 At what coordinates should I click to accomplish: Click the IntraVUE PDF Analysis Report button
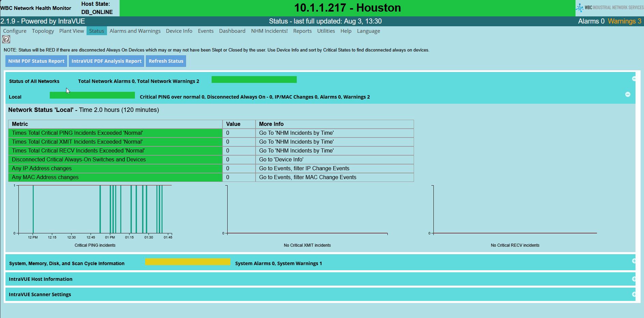[x=106, y=61]
